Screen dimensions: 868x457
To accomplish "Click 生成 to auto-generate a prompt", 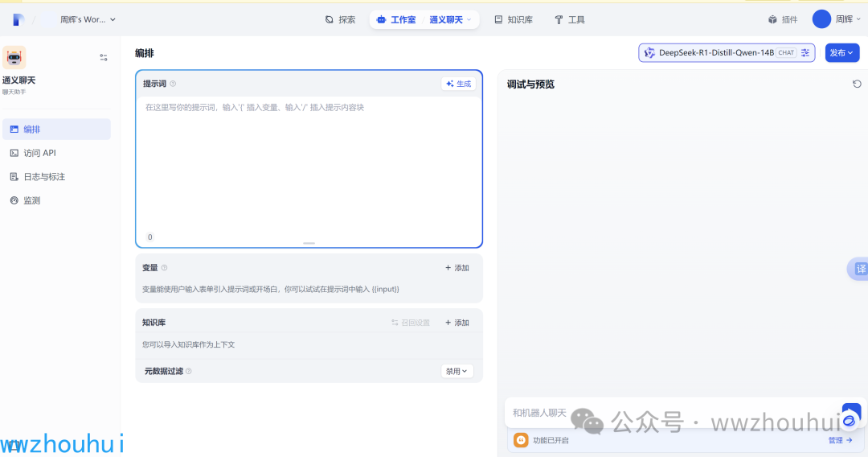I will [459, 84].
